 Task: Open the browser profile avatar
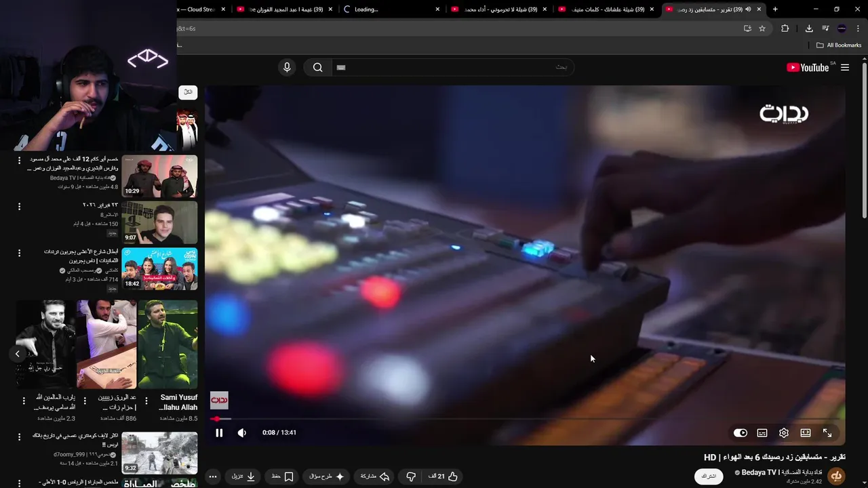coord(842,28)
